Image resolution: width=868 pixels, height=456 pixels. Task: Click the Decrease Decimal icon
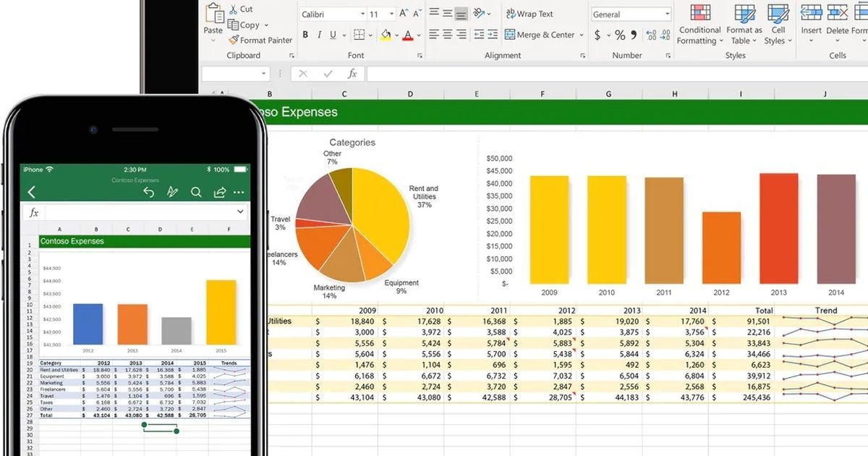coord(663,35)
